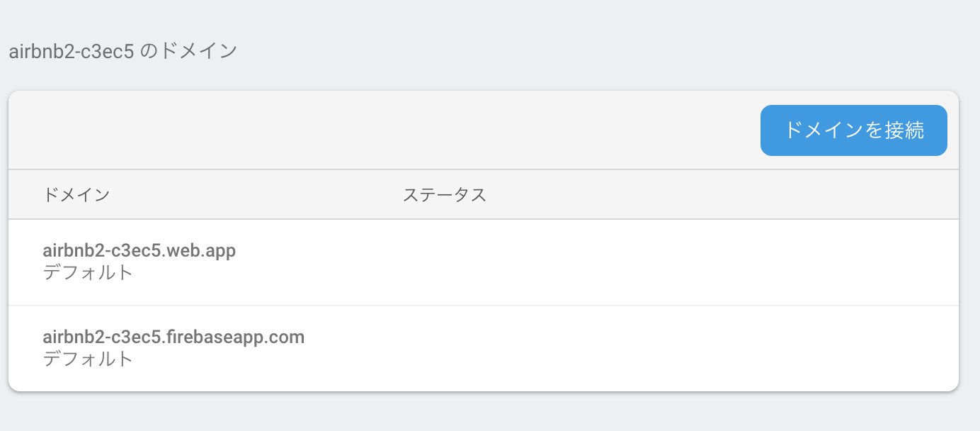
Task: Click the ステータス column header
Action: coord(445,195)
